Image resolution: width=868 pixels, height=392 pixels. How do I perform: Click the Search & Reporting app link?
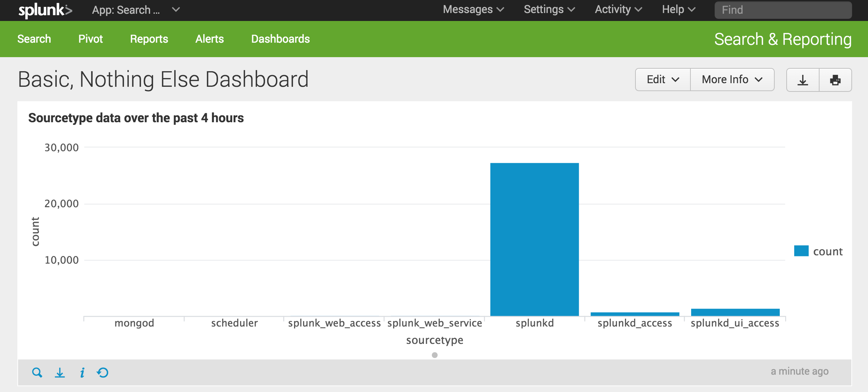(784, 39)
